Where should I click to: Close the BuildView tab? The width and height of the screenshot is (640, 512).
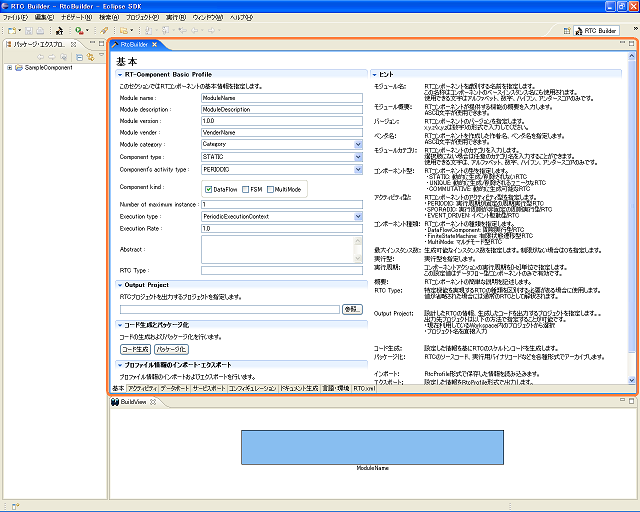coord(153,402)
